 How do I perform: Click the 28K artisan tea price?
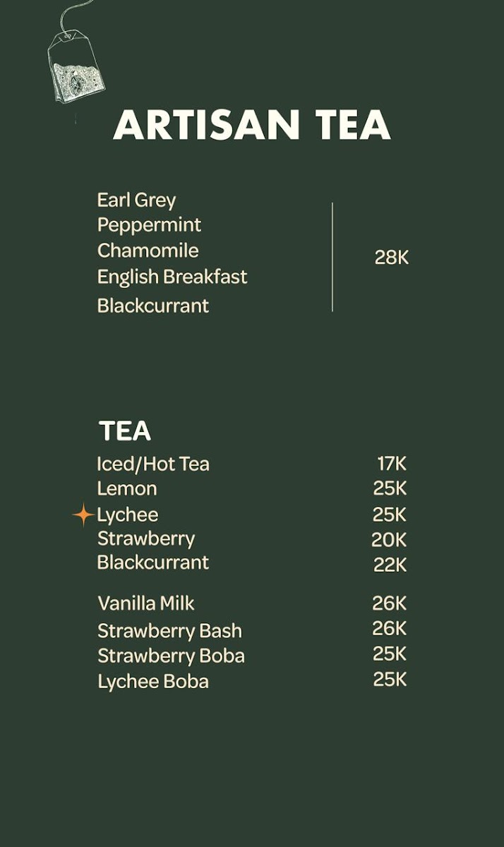click(391, 258)
